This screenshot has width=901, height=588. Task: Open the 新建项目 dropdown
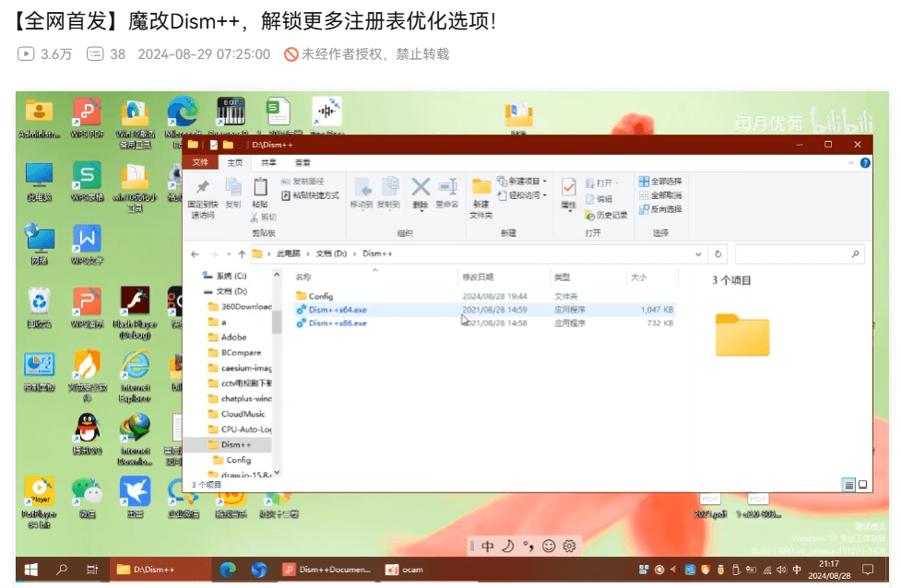(x=522, y=182)
